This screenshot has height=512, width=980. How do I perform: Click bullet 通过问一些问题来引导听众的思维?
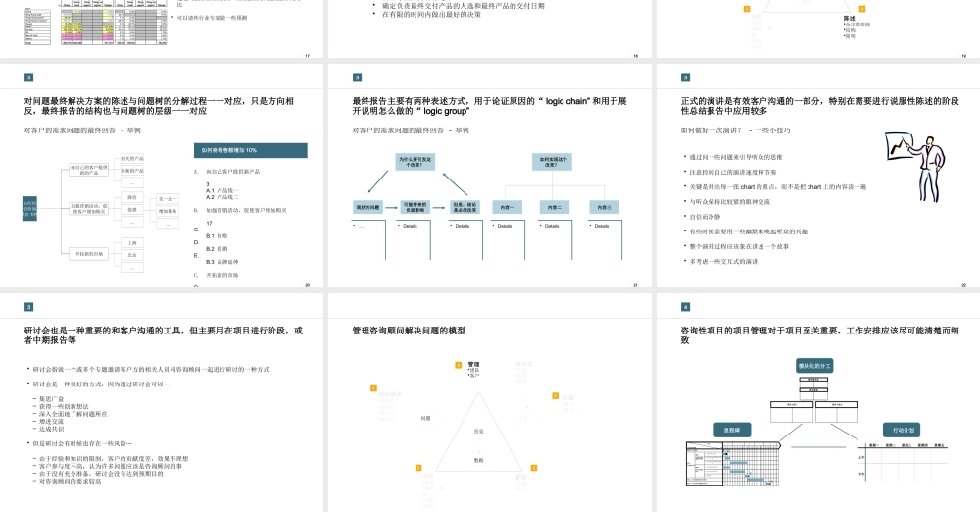tap(736, 157)
